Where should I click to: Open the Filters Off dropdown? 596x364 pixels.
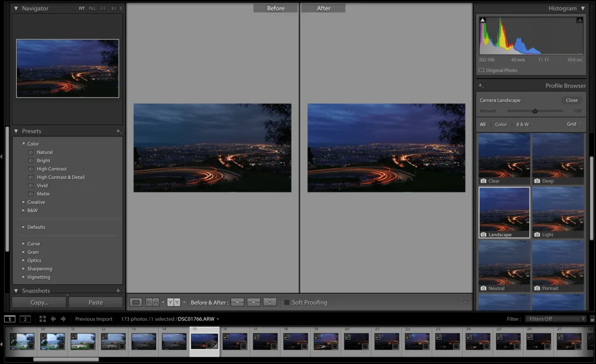point(555,319)
